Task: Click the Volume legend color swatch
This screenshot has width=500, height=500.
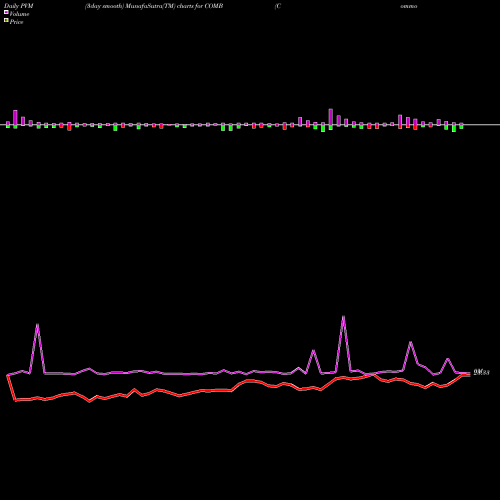Action: click(x=6, y=12)
